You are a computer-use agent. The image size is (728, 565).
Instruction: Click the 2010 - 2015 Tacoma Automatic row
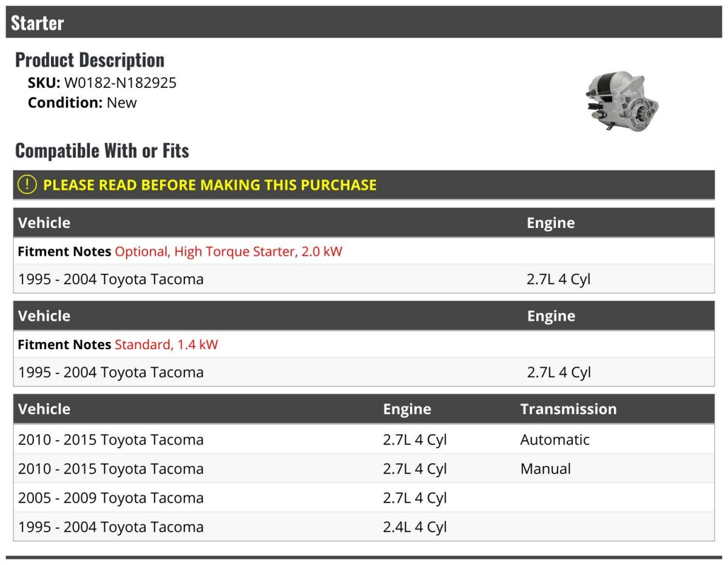pyautogui.click(x=364, y=440)
